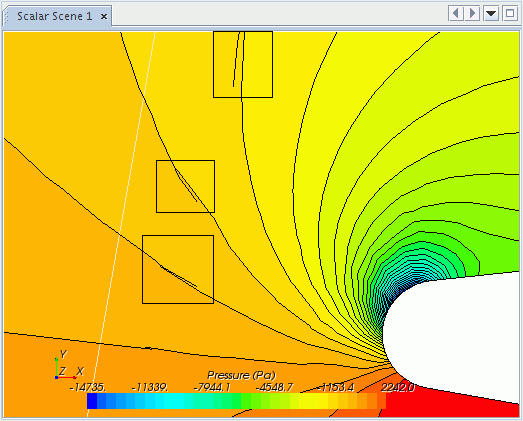Click the Y axis of the coordinate triad
Viewport: 523px width, 421px height.
point(57,367)
